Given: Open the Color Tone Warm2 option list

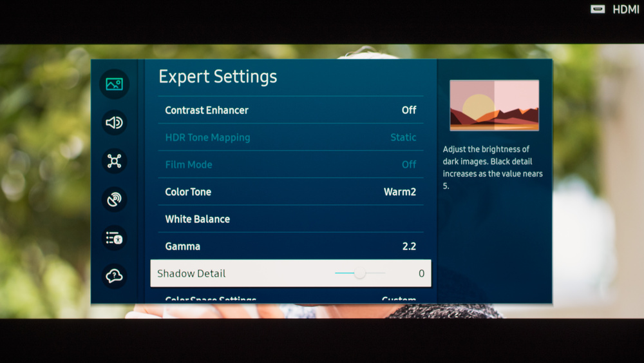Looking at the screenshot, I should pos(400,192).
